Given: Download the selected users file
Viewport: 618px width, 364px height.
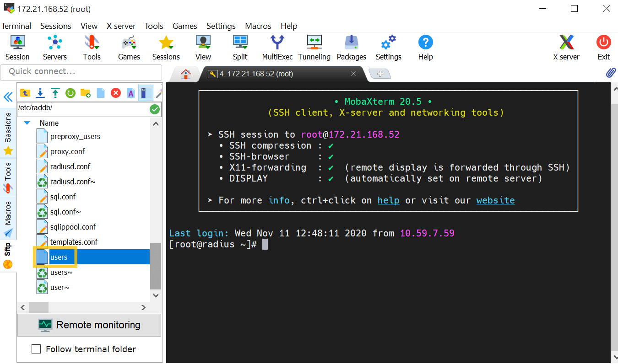Looking at the screenshot, I should (x=40, y=93).
